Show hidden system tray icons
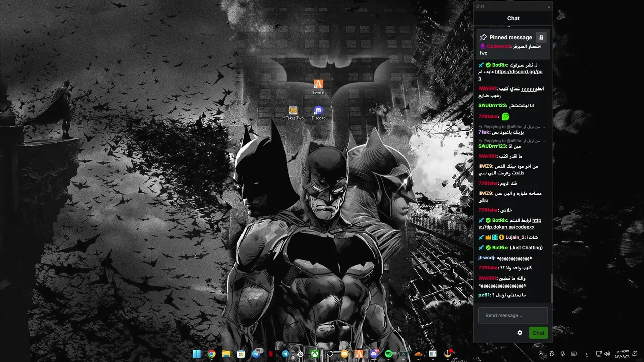The height and width of the screenshot is (362, 644). point(541,354)
